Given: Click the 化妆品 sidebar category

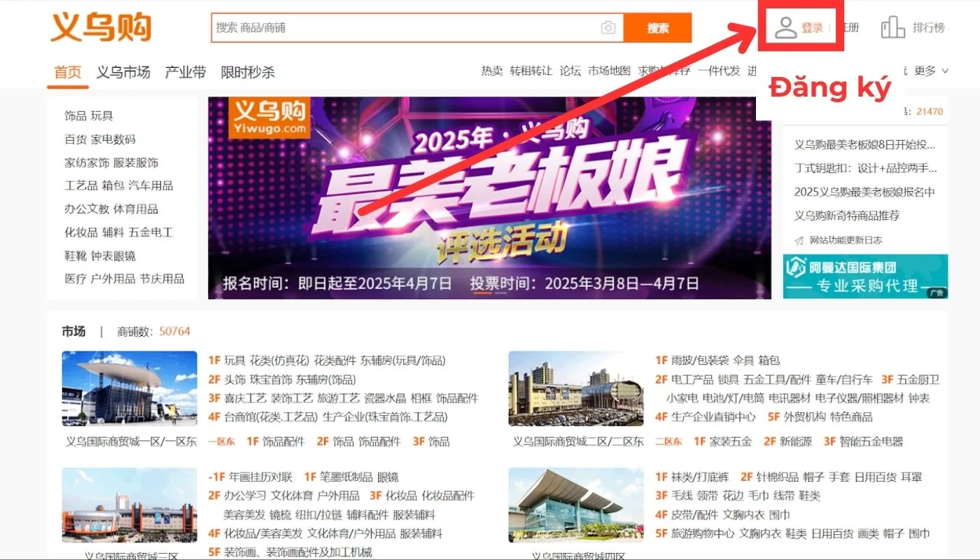Looking at the screenshot, I should [81, 232].
